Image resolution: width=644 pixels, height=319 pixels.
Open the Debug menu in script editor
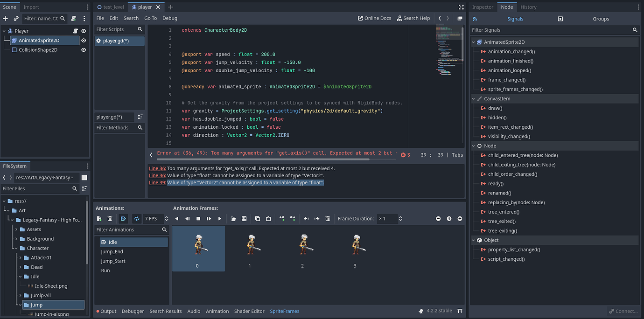[170, 18]
